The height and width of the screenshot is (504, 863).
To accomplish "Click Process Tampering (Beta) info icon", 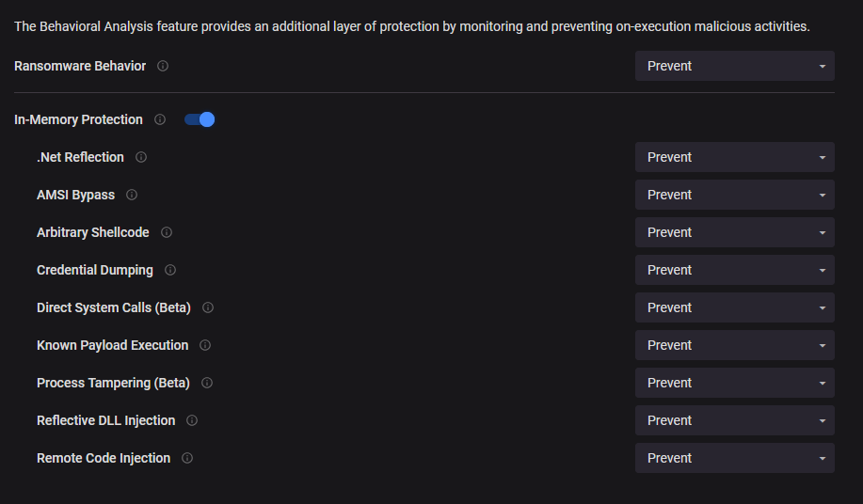I will pos(207,383).
